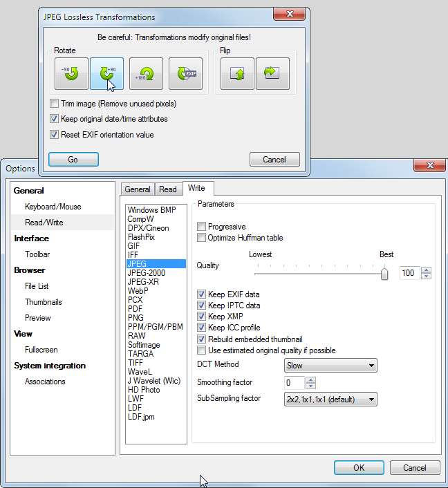Click Go in JPEG Lossless Transformations
This screenshot has width=448, height=488.
click(x=73, y=160)
